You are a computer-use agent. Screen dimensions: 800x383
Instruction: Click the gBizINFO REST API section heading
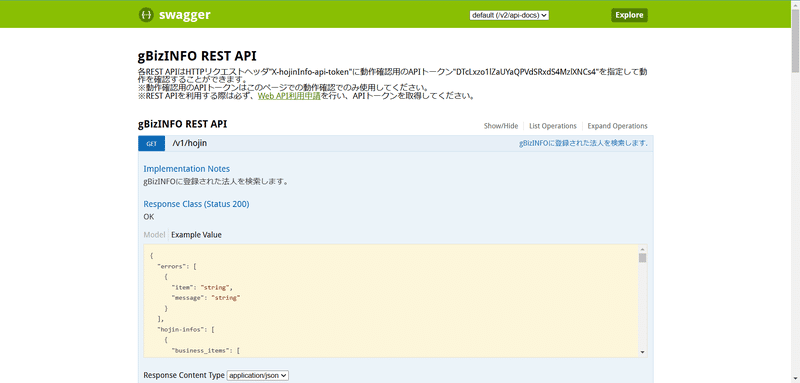click(183, 124)
